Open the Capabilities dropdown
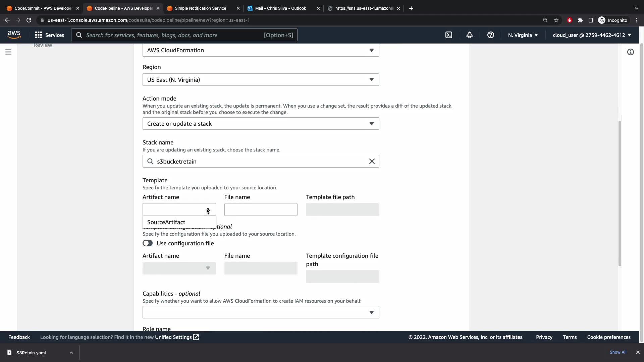The image size is (644, 362). [x=261, y=312]
